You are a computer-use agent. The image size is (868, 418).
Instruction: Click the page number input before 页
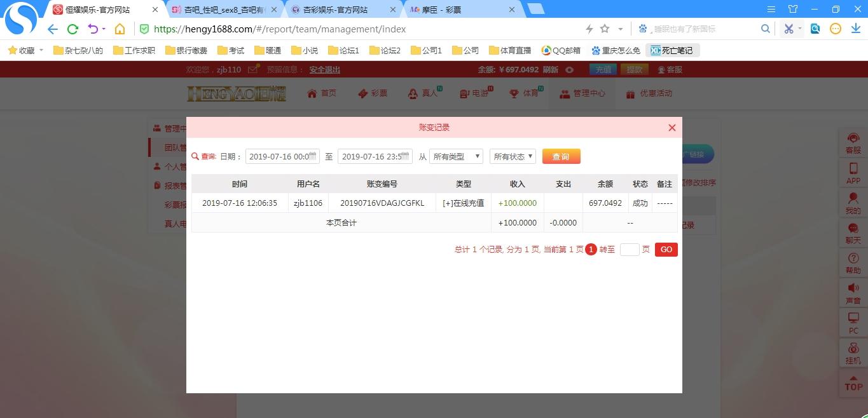[629, 250]
